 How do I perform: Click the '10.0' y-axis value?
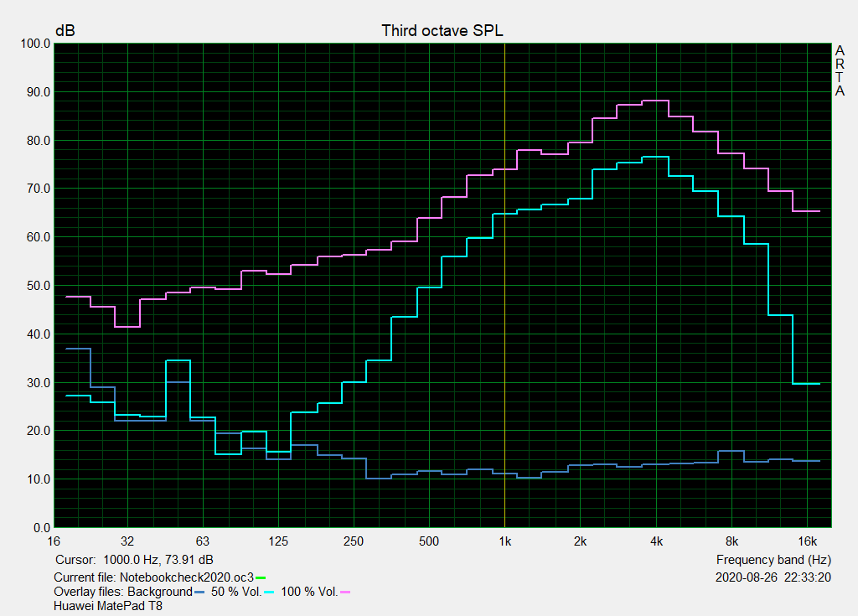[39, 479]
